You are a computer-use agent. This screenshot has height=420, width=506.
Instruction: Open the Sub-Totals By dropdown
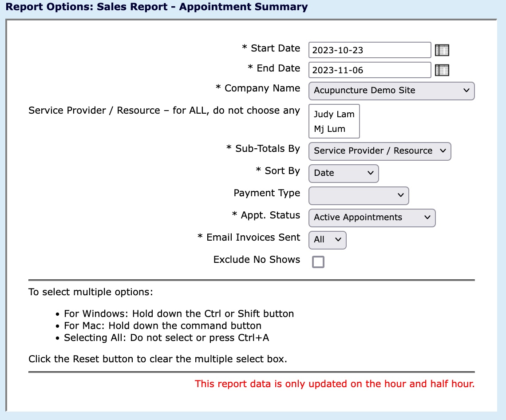pos(379,151)
